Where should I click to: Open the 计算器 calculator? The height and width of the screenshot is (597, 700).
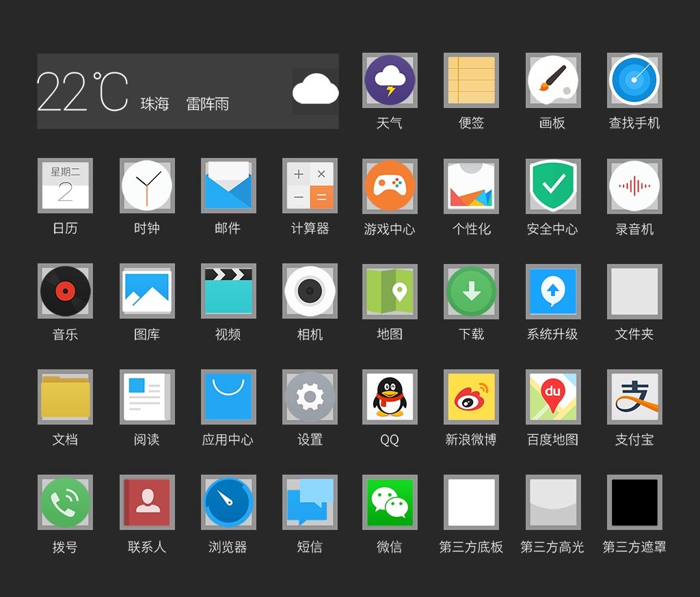(x=309, y=185)
